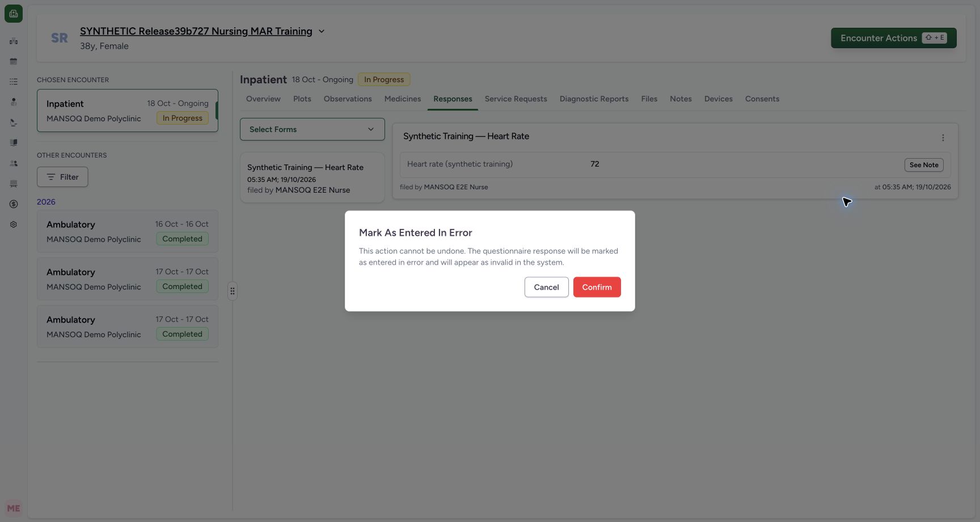980x522 pixels.
Task: Switch to the Medicines tab
Action: click(x=403, y=99)
